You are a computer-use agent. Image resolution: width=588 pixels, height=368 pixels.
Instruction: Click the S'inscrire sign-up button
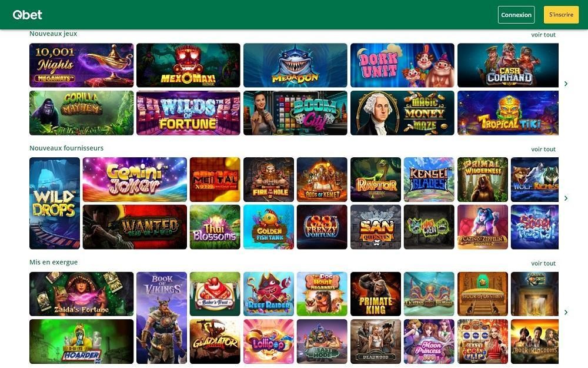pos(561,15)
